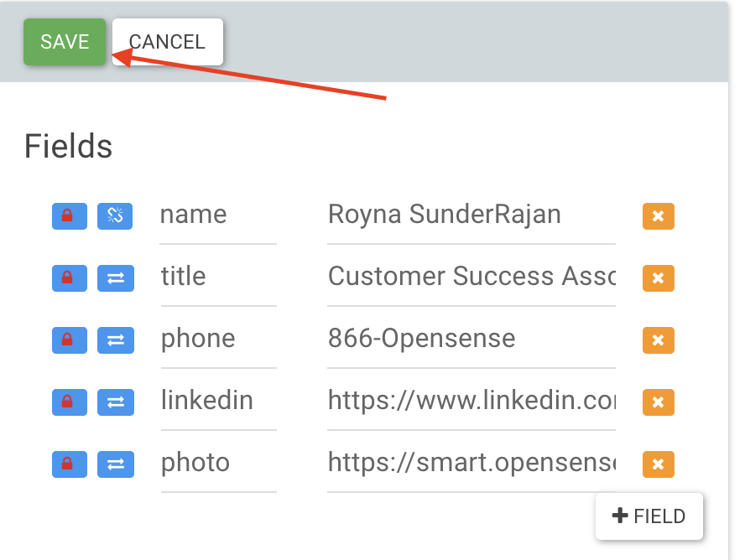Toggle lock icon on the phone row
The height and width of the screenshot is (560, 745).
click(x=70, y=340)
